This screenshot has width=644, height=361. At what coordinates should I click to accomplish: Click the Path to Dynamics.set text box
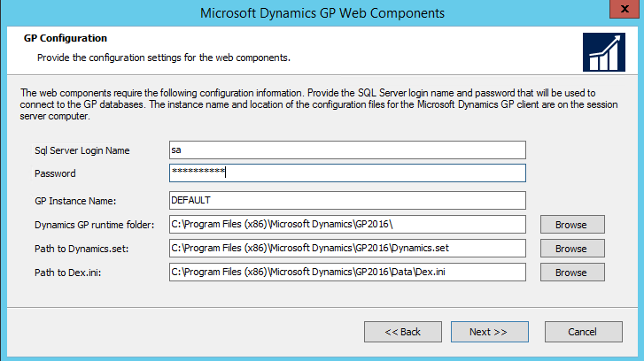[x=347, y=249]
